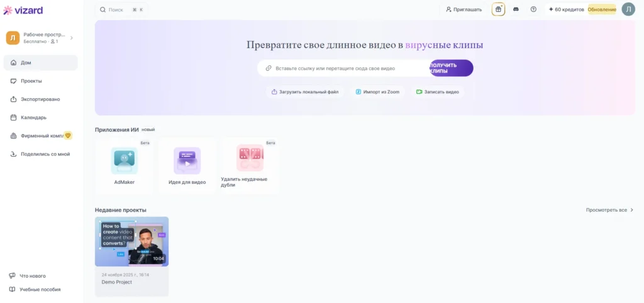Image resolution: width=644 pixels, height=303 pixels.
Task: Open user avatar Л in top right
Action: (x=628, y=9)
